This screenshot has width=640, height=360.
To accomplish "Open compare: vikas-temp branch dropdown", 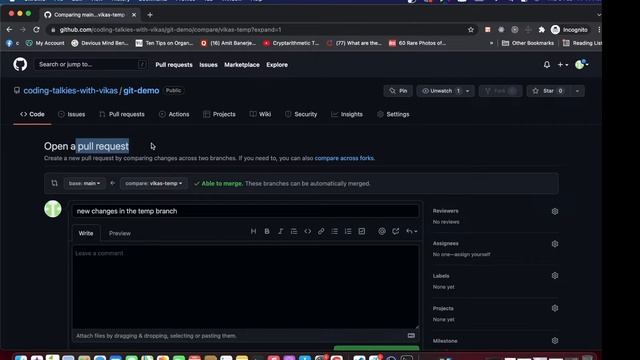I will 154,183.
